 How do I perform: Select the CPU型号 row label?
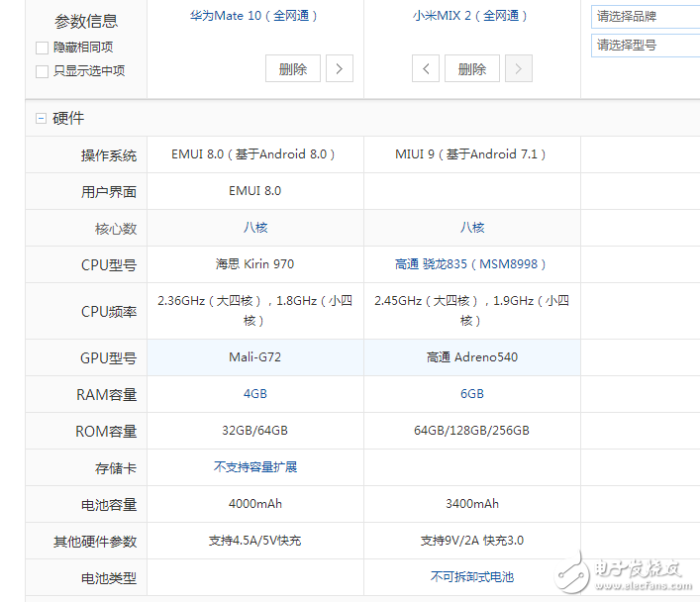coord(109,265)
